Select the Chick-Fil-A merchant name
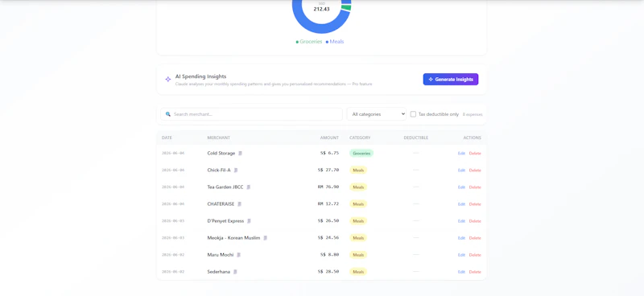 point(219,170)
